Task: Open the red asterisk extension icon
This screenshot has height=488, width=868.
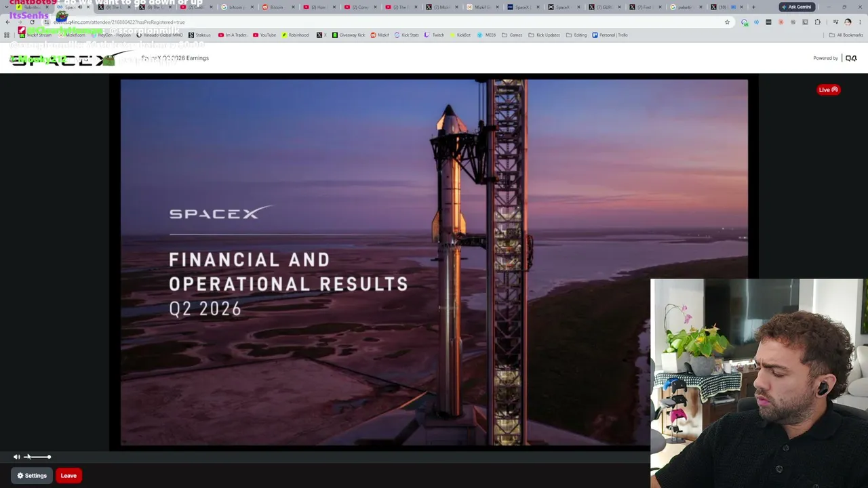Action: [781, 22]
